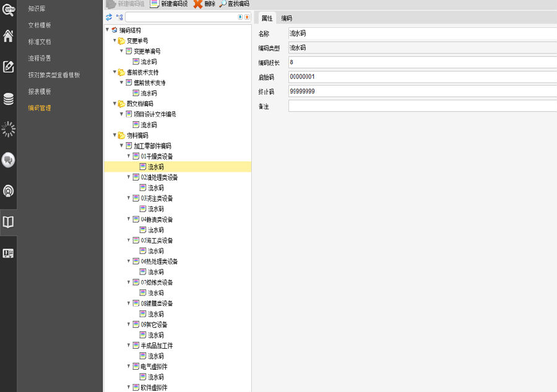
Task: Click the 编码结构 root node icon
Action: click(x=114, y=30)
